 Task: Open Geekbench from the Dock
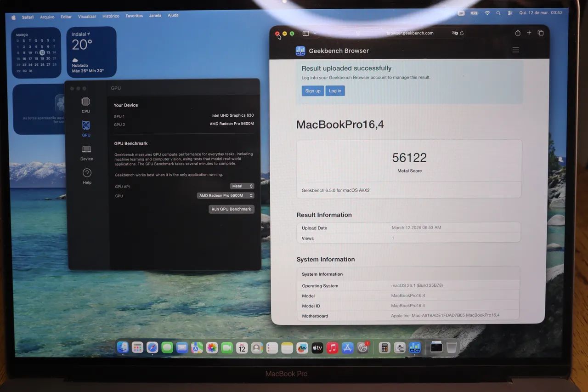click(415, 348)
